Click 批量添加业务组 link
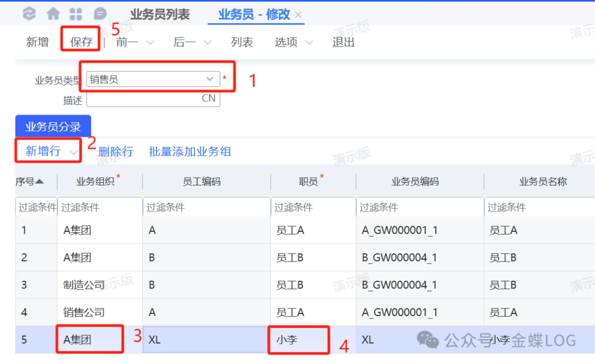This screenshot has height=364, width=595. (x=190, y=151)
